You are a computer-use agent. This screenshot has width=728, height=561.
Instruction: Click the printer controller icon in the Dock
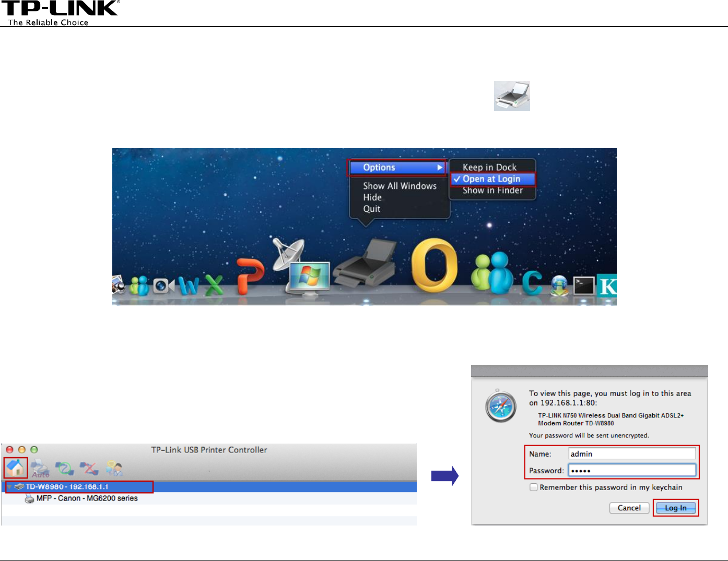366,264
